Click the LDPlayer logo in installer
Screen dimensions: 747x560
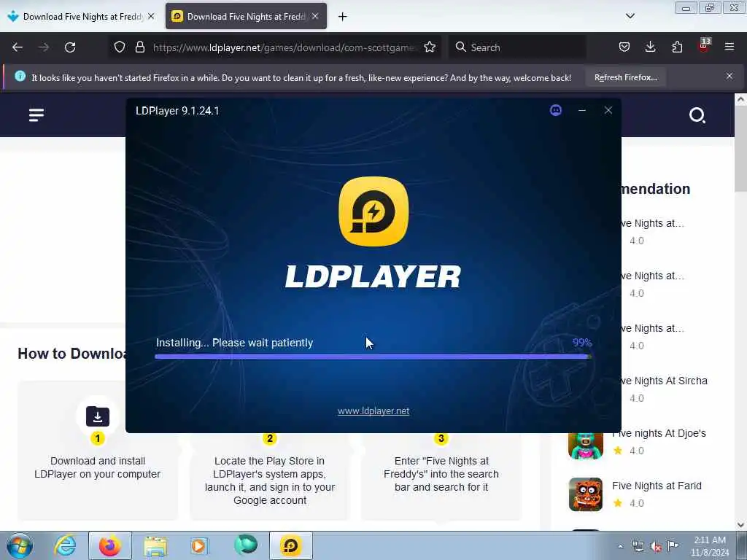coord(373,211)
